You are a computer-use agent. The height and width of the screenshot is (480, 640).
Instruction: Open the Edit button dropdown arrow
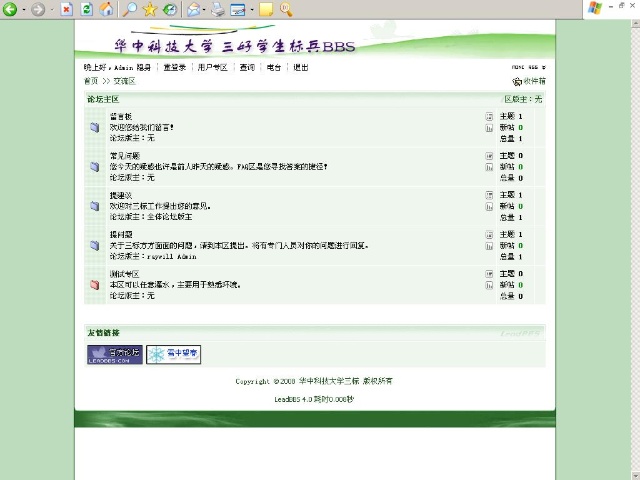pyautogui.click(x=251, y=9)
